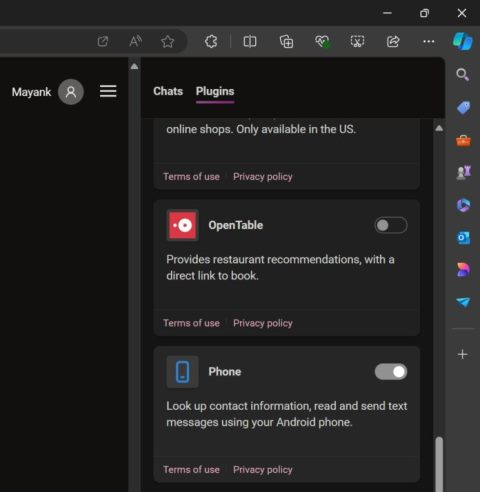Switch to the Chats tab

(168, 91)
